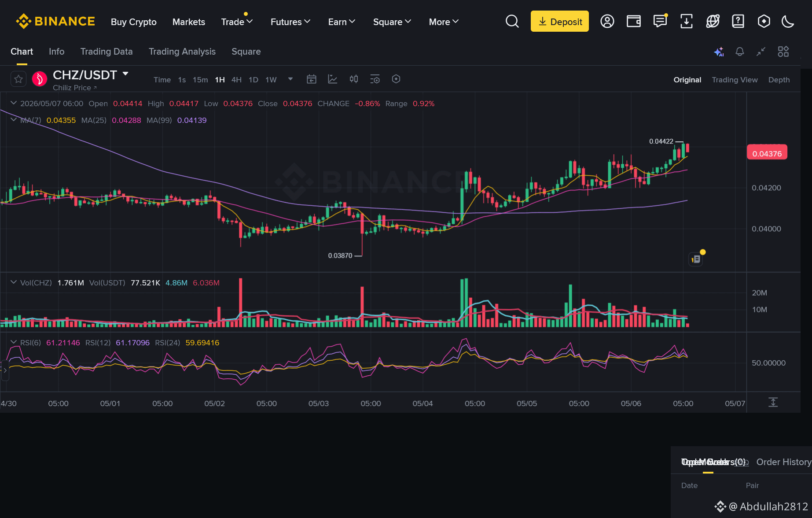Open the Trade dropdown menu
812x518 pixels.
237,22
